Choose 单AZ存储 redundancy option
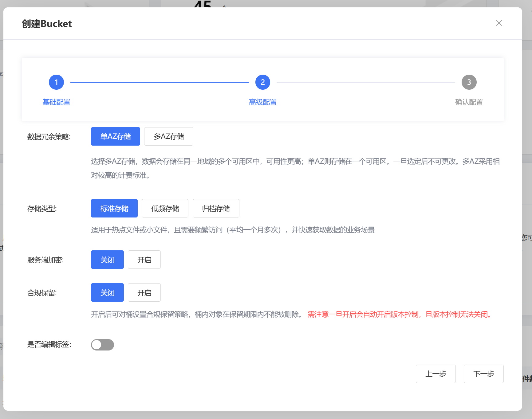532x419 pixels. point(115,136)
